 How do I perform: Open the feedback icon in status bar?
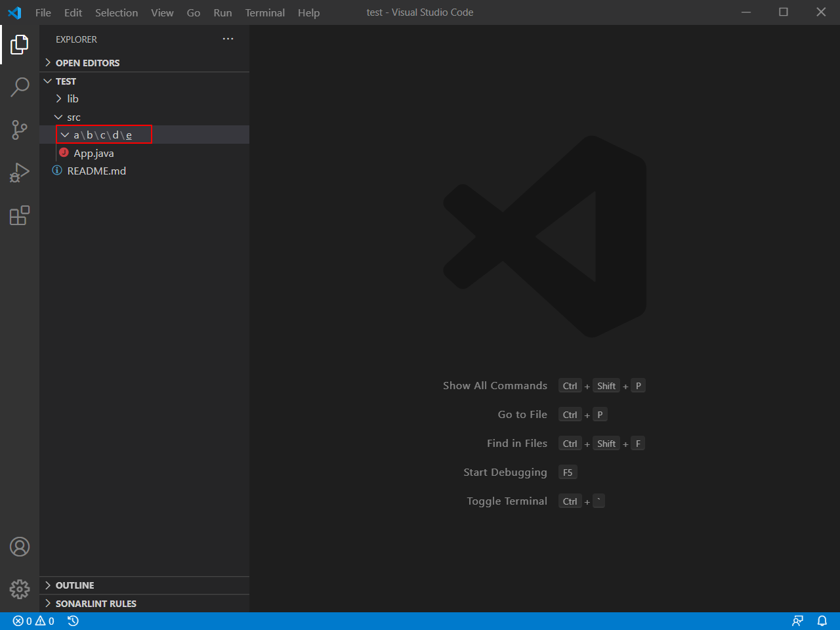coord(797,621)
